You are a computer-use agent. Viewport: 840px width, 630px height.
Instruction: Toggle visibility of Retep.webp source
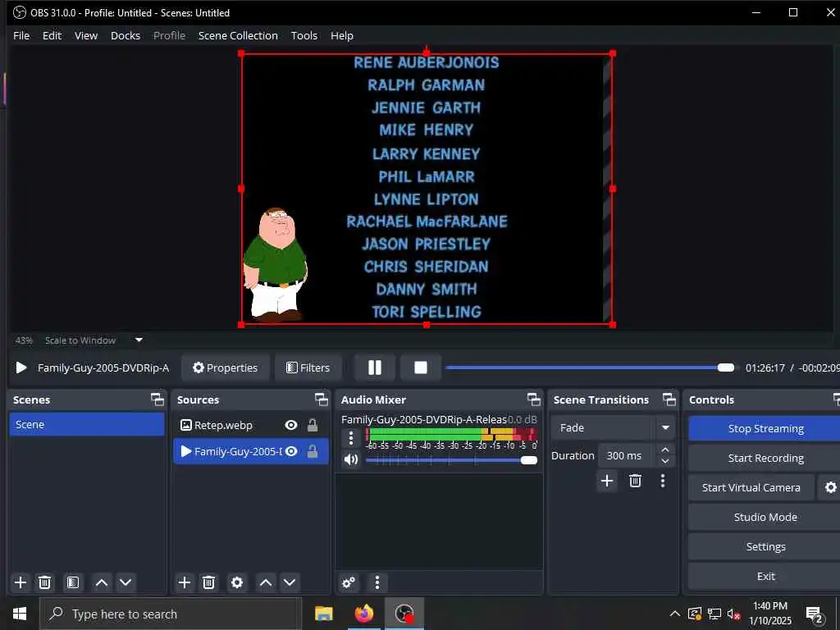[x=291, y=425]
